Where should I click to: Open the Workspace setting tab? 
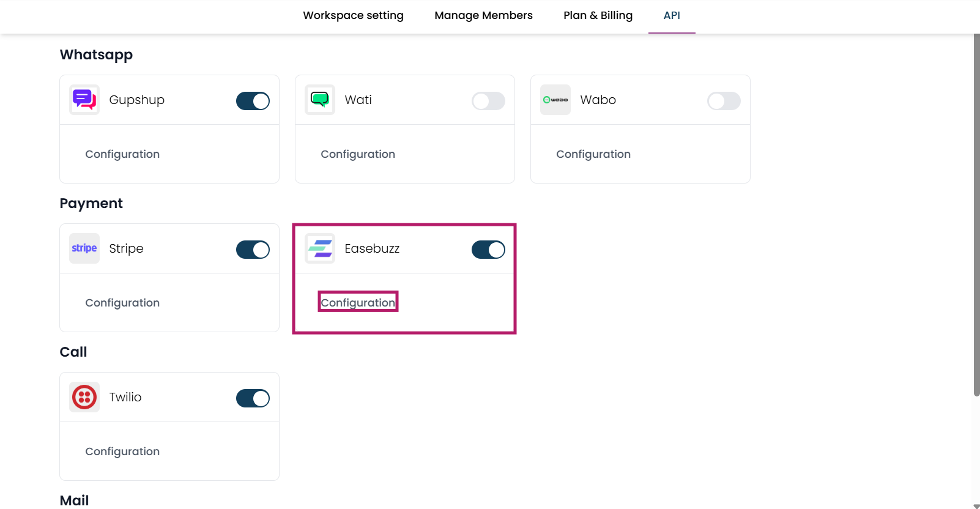click(x=353, y=15)
